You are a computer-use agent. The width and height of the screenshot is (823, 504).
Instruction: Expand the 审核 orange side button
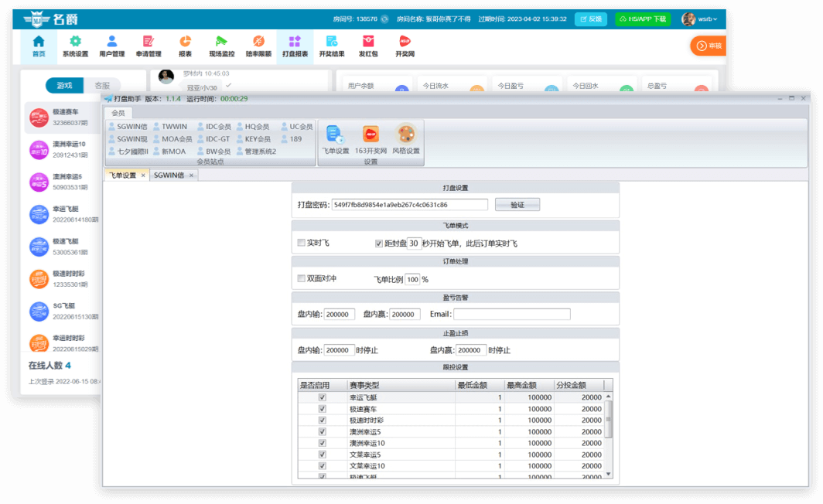pos(708,46)
